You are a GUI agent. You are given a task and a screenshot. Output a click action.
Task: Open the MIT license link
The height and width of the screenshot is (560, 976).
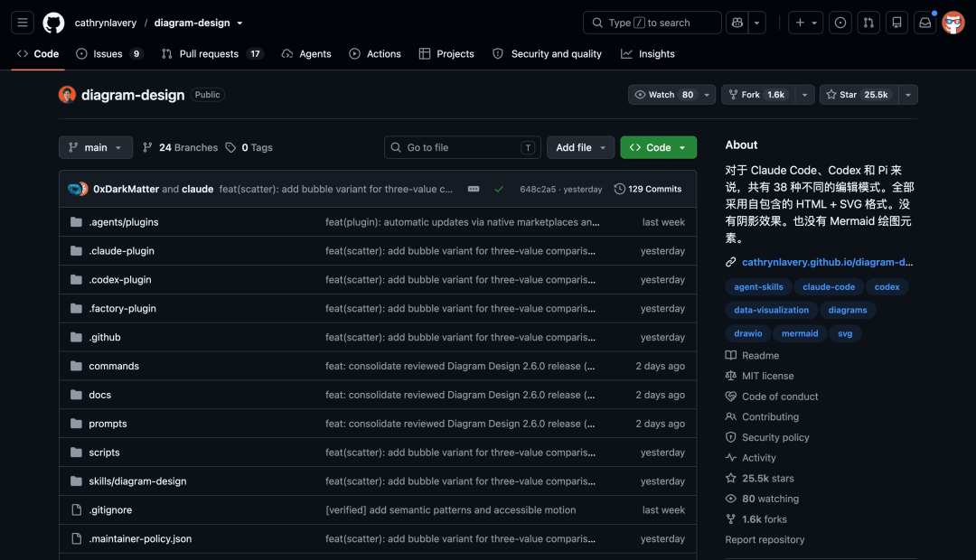click(x=759, y=376)
